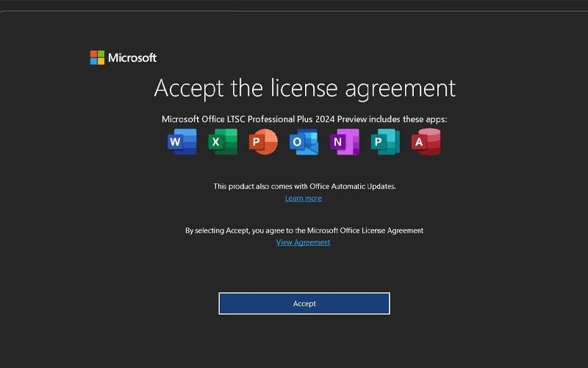
Task: Click the Word app icon
Action: tap(182, 141)
